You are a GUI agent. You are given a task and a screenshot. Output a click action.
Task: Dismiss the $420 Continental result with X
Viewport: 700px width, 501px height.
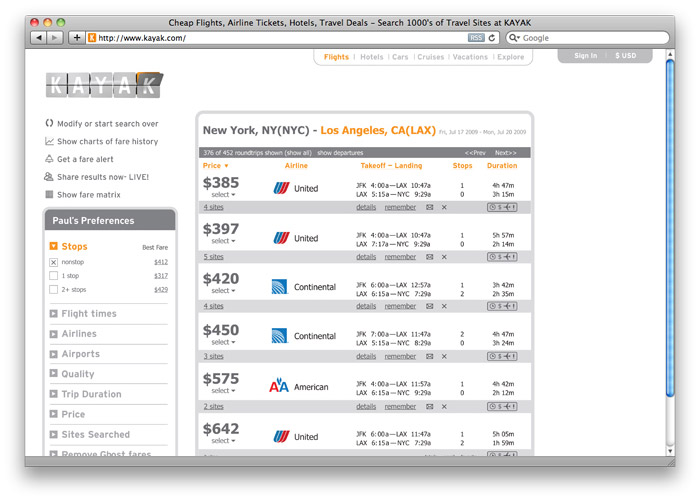tap(444, 306)
